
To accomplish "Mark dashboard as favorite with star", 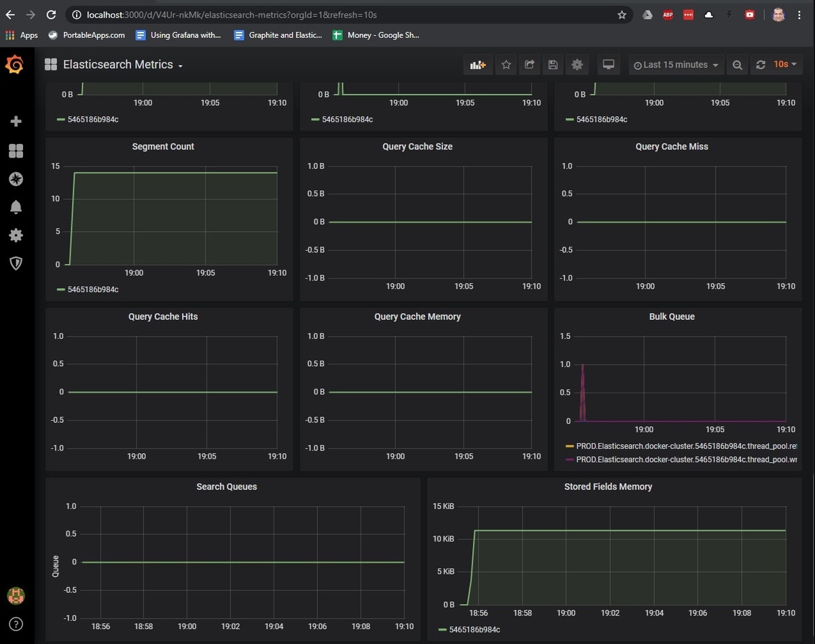I will [x=506, y=65].
